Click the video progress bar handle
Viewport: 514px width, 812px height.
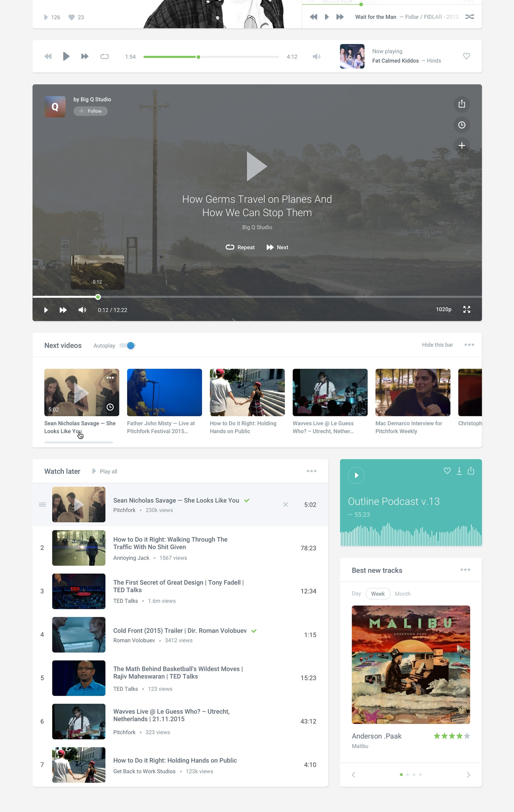[x=98, y=297]
